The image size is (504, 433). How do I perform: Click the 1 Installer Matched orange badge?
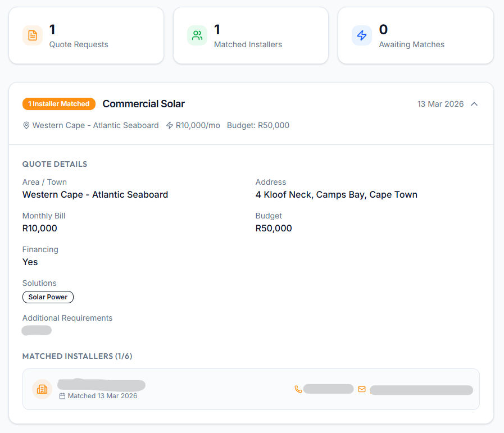59,104
